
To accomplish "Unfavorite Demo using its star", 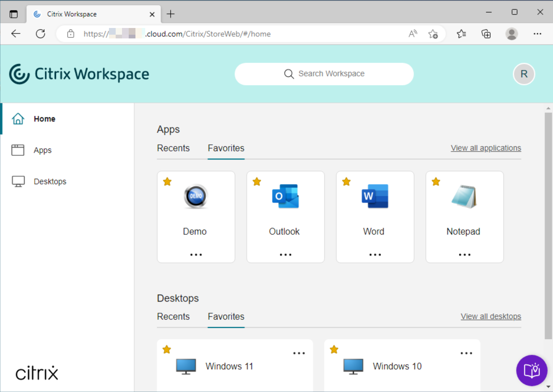I will point(167,182).
